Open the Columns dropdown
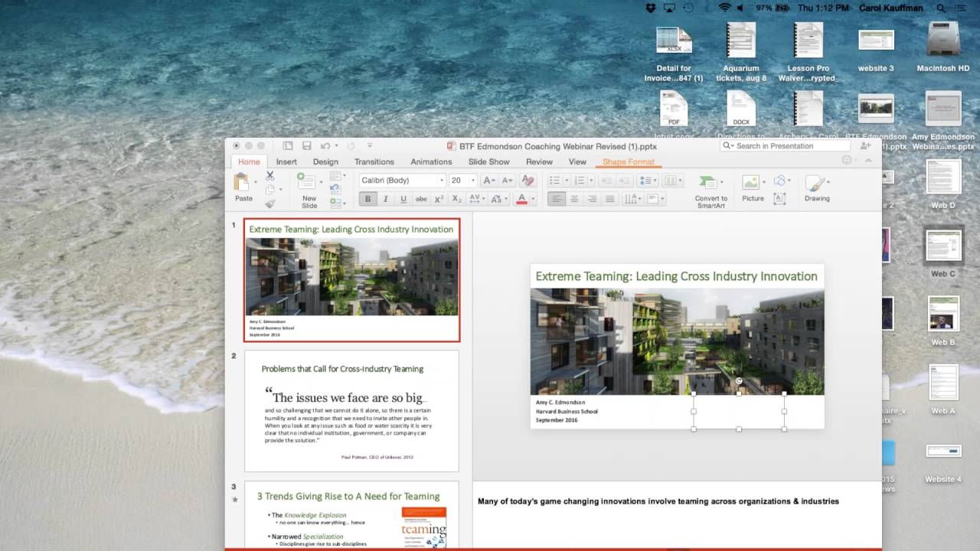Image resolution: width=980 pixels, height=551 pixels. (x=673, y=181)
